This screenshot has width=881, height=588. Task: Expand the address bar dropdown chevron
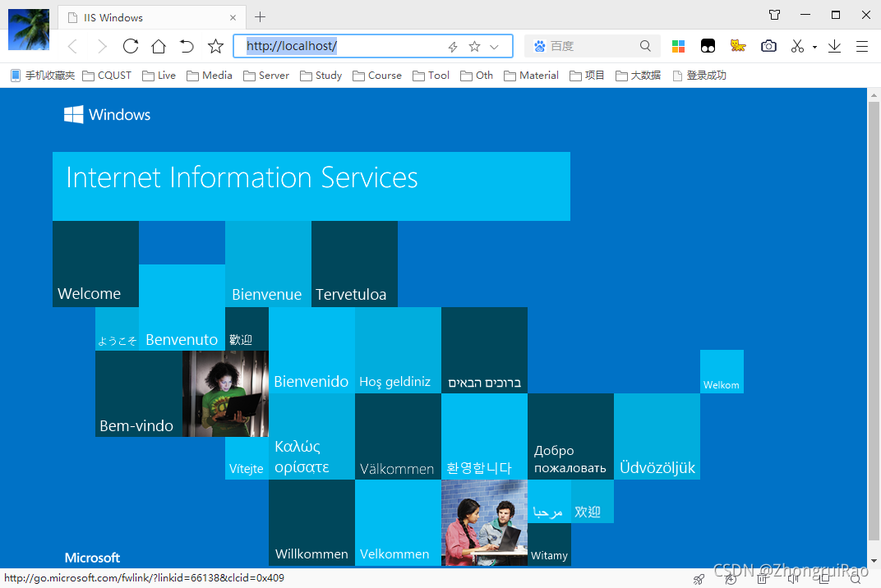click(x=494, y=47)
